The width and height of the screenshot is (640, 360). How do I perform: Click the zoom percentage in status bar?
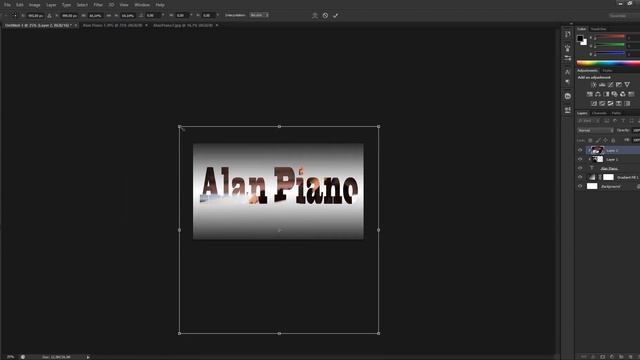11,357
